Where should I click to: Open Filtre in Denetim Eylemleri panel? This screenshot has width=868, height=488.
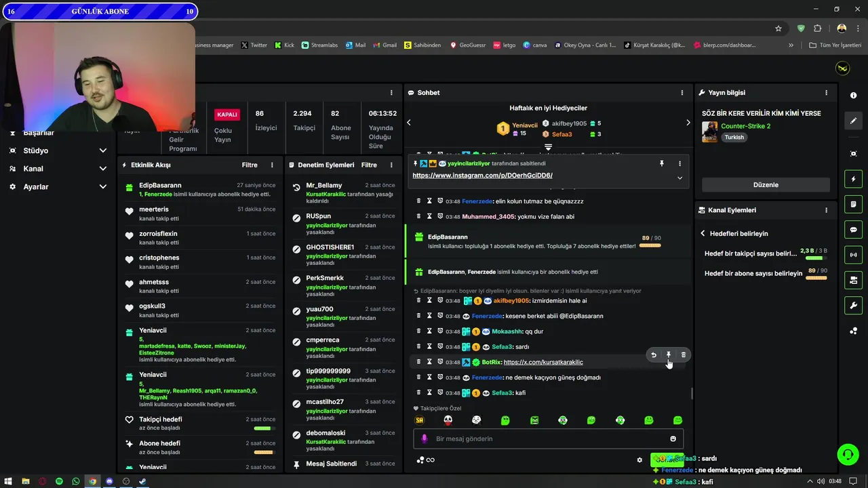[369, 165]
